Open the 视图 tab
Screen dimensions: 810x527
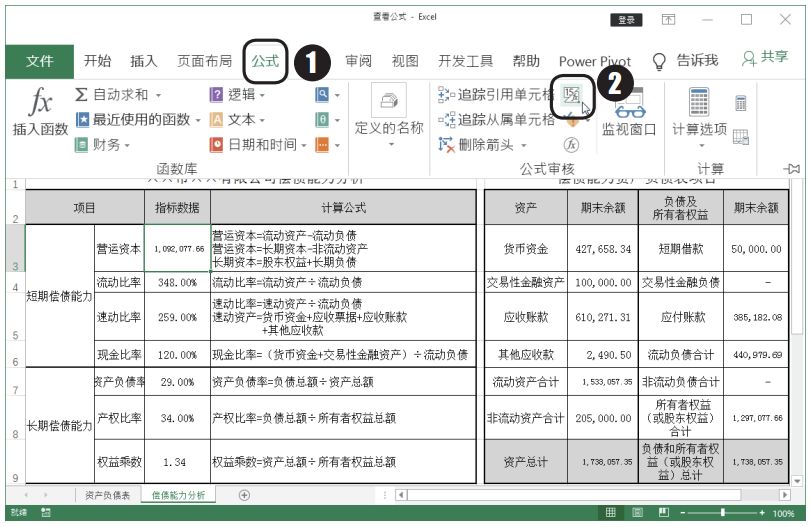click(x=405, y=61)
